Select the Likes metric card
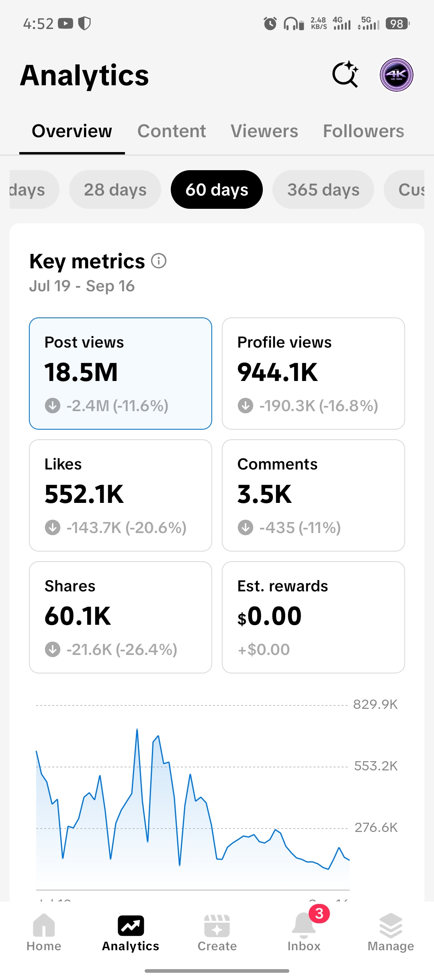434x980 pixels. click(121, 495)
